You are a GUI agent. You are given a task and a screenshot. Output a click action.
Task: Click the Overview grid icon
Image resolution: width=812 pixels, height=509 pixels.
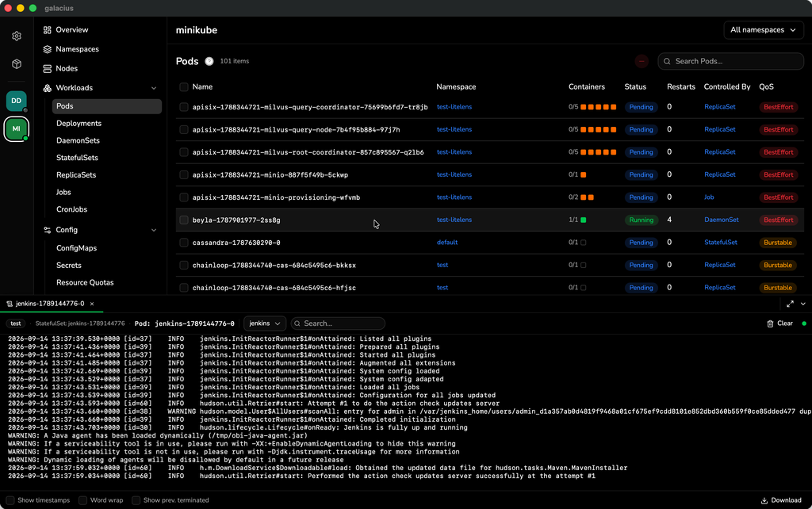(x=47, y=30)
